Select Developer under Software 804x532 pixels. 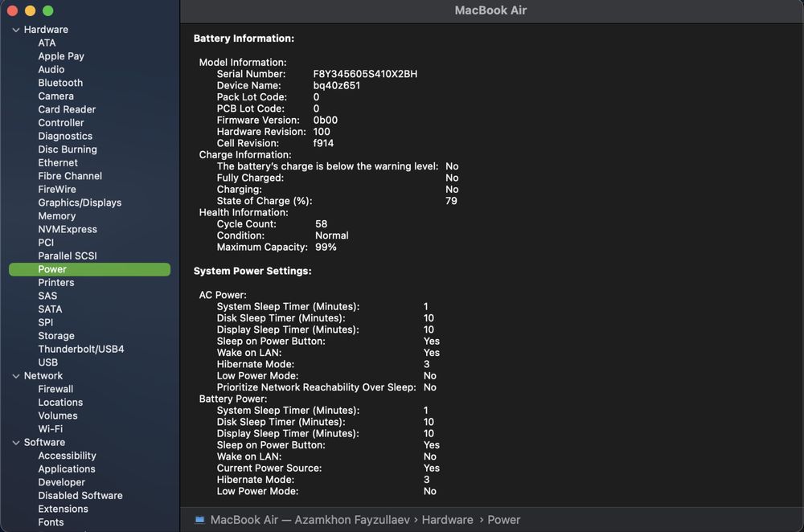[62, 483]
